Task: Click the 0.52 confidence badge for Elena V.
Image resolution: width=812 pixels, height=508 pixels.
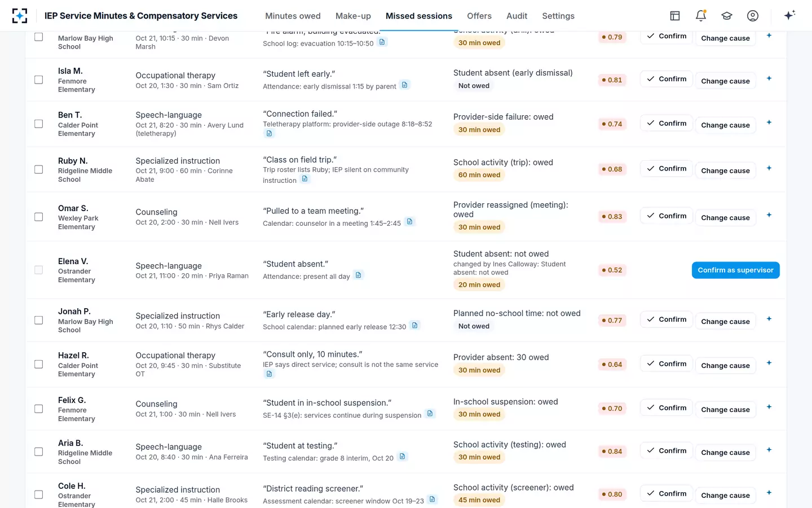Action: click(612, 270)
